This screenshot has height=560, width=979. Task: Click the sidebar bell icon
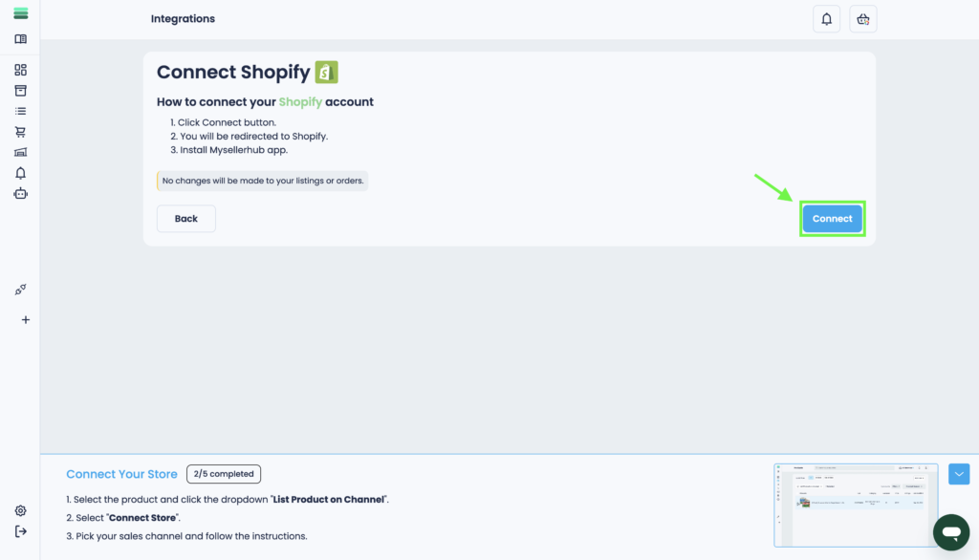point(21,173)
